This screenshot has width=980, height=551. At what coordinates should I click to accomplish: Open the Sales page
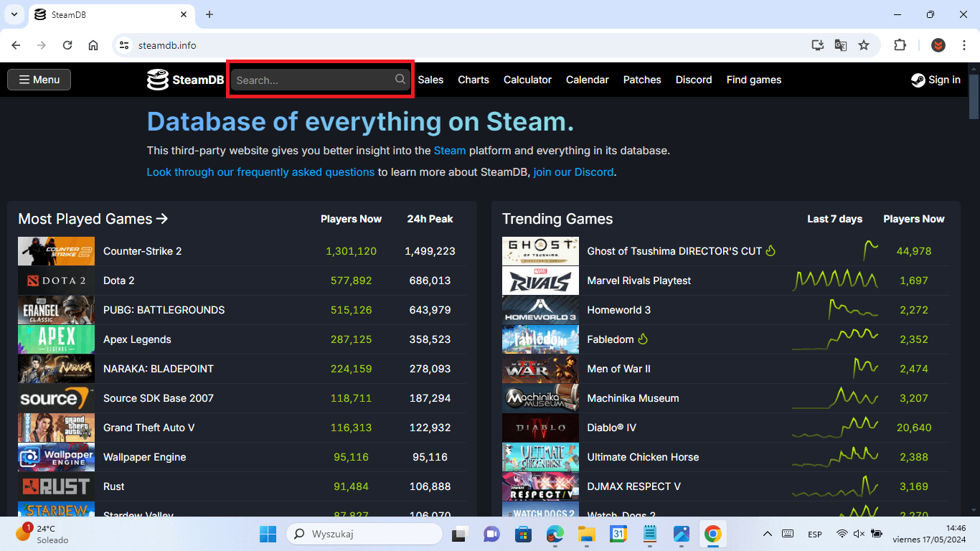(x=430, y=80)
